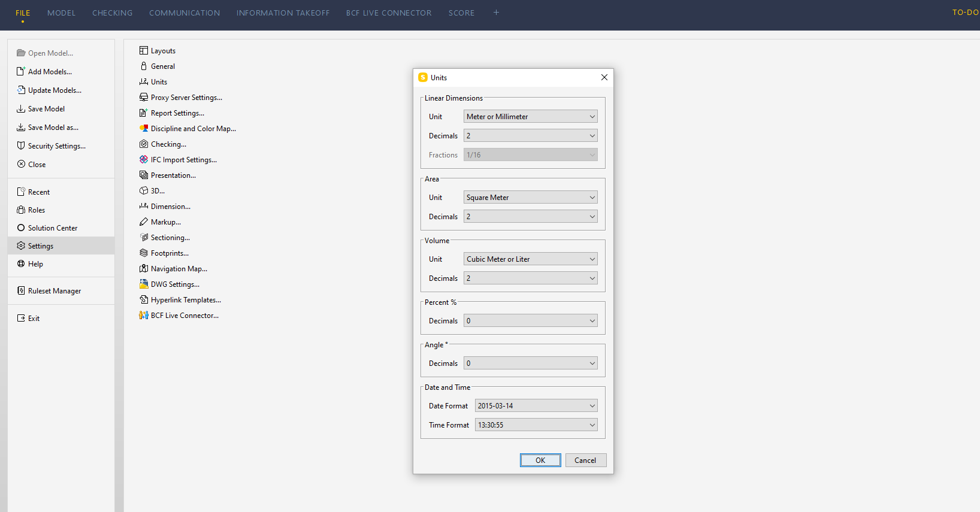Open the Linear Dimensions Decimals dropdown
The width and height of the screenshot is (980, 512).
point(530,135)
